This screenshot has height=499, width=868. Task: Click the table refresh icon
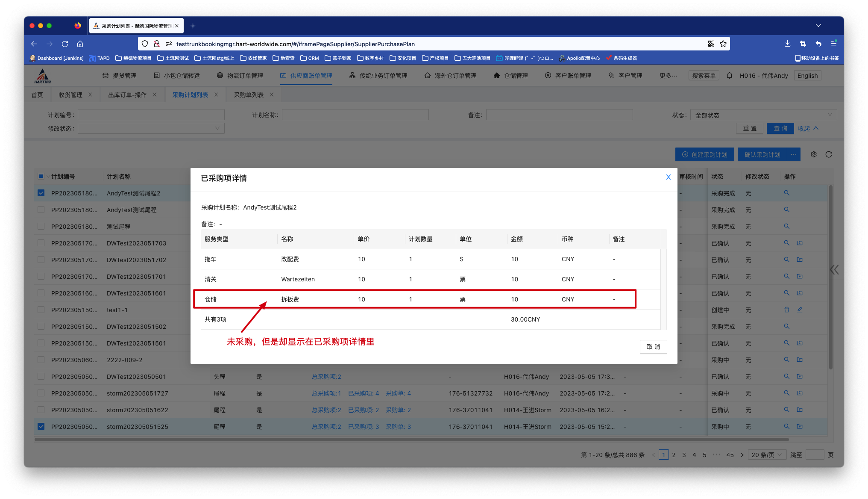click(x=829, y=154)
